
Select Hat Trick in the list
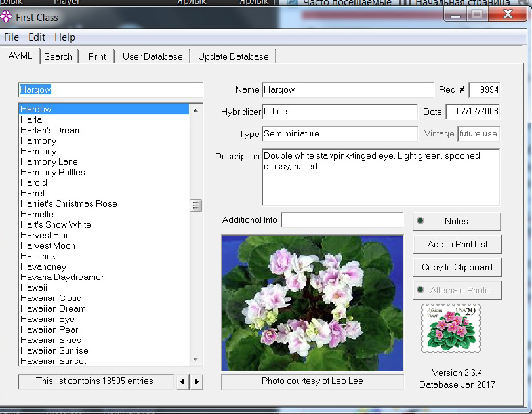pyautogui.click(x=104, y=256)
